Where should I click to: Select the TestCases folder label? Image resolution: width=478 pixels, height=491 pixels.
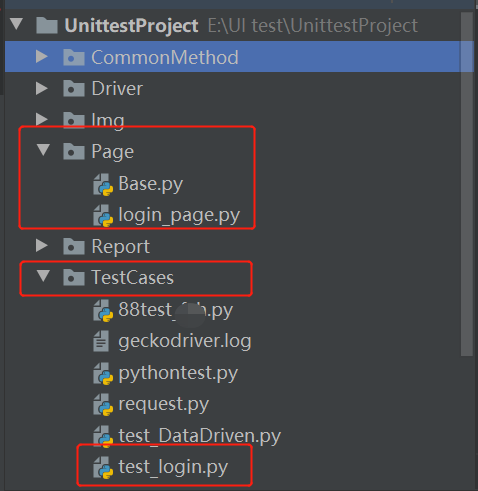[133, 277]
